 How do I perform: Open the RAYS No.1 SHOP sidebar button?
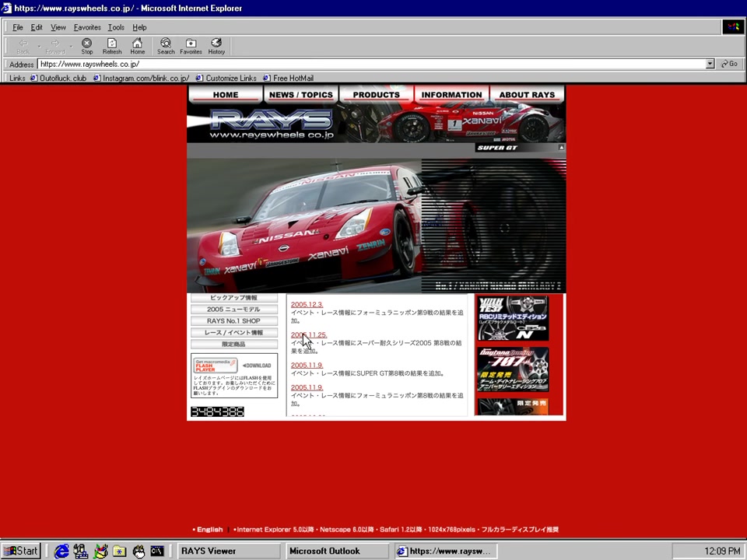(234, 321)
